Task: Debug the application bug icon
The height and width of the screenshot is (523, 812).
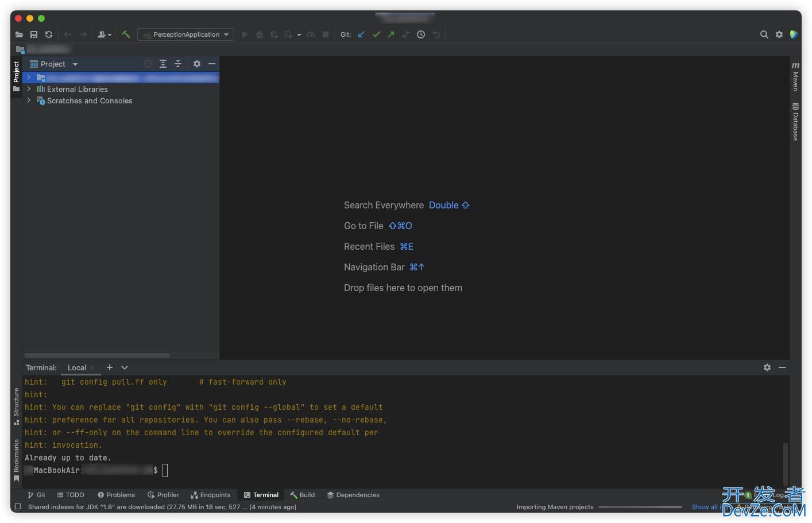Action: [x=260, y=34]
